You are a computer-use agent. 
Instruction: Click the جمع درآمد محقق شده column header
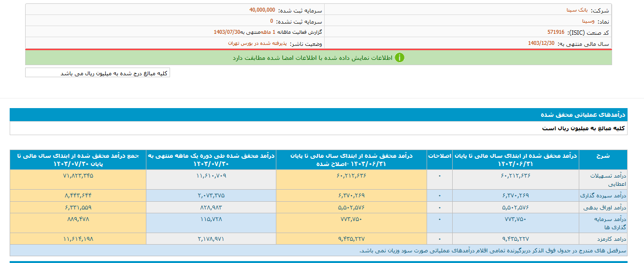click(78, 160)
